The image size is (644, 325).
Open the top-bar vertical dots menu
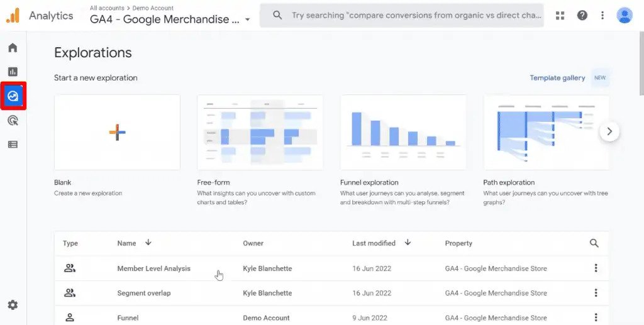pyautogui.click(x=602, y=16)
